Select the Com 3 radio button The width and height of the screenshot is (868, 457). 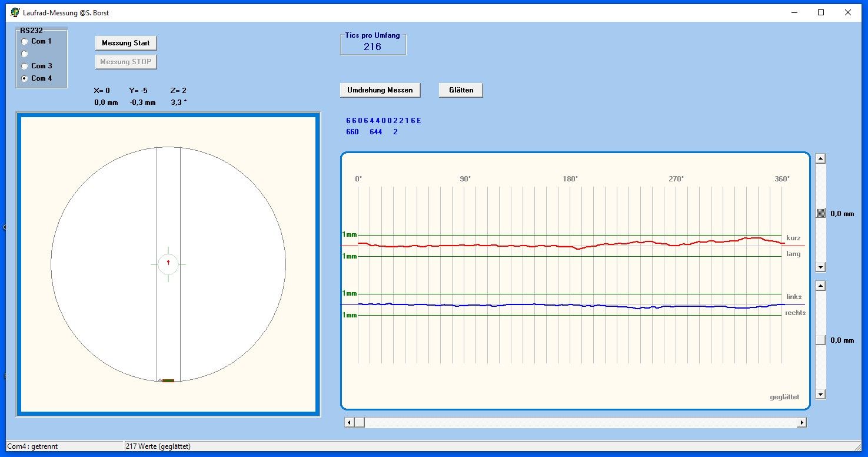(x=25, y=66)
